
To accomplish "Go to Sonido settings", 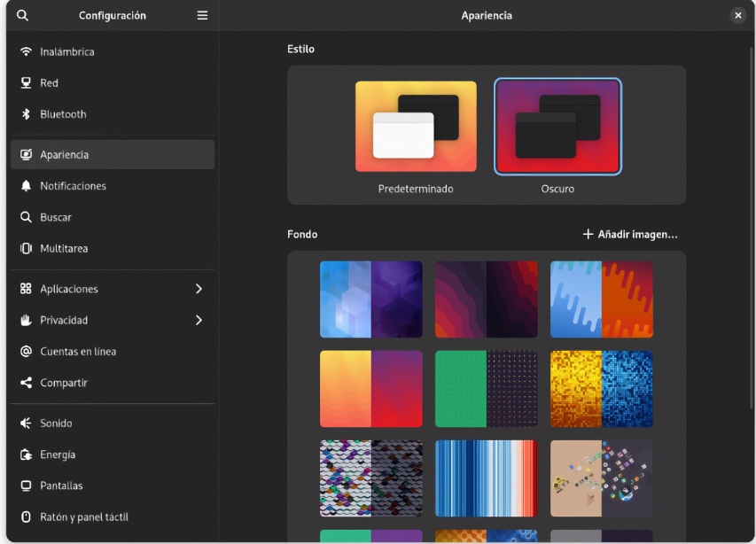I will [x=113, y=424].
